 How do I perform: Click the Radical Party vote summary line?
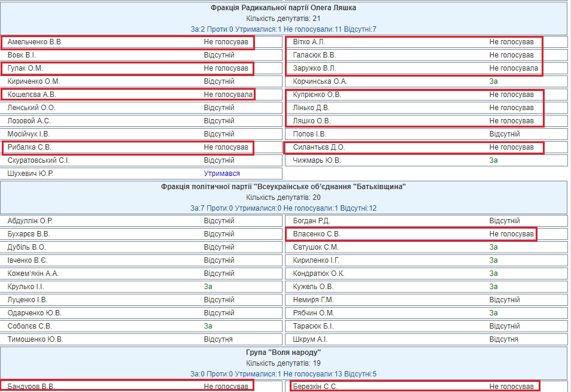click(284, 29)
